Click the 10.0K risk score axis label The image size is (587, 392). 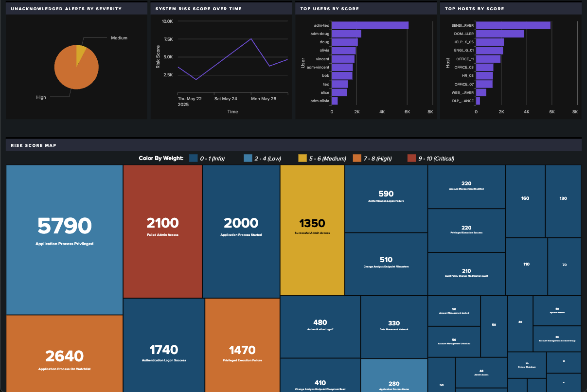click(167, 21)
